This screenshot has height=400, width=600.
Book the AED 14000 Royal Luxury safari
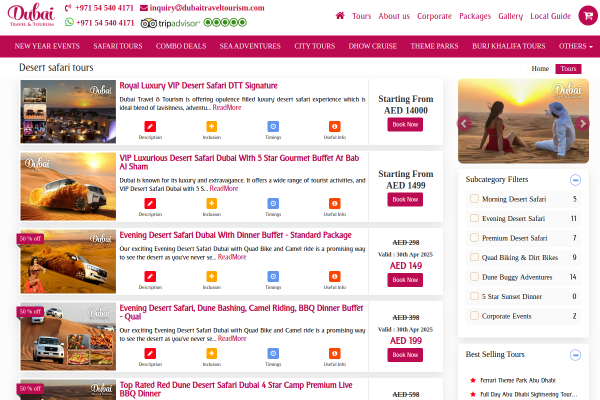coord(405,124)
